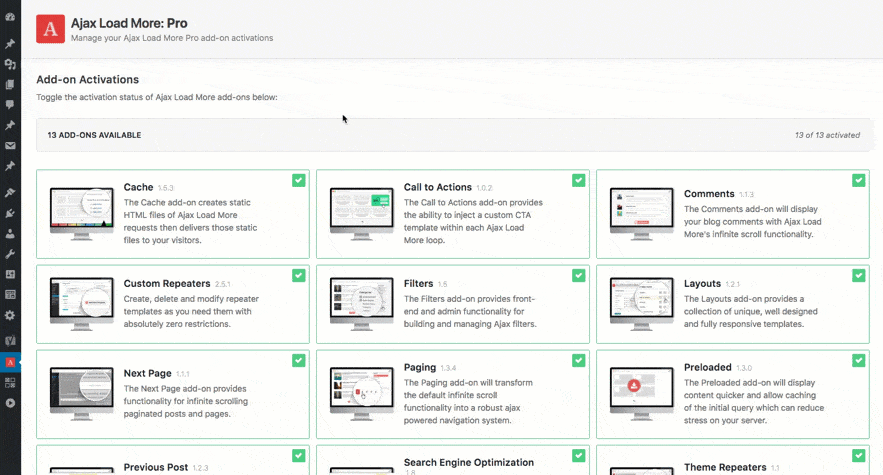Image resolution: width=883 pixels, height=475 pixels.
Task: Toggle the Cache add-on activation checkbox
Action: coord(299,180)
